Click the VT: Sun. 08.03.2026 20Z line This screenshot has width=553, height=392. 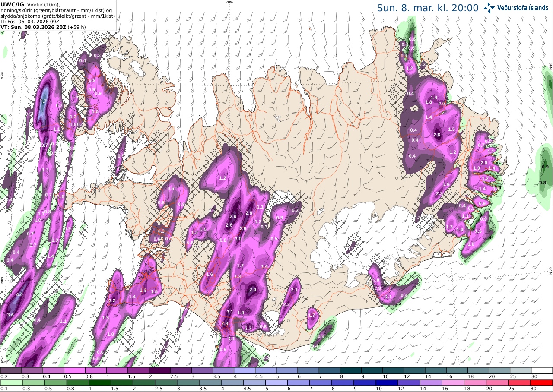32,27
